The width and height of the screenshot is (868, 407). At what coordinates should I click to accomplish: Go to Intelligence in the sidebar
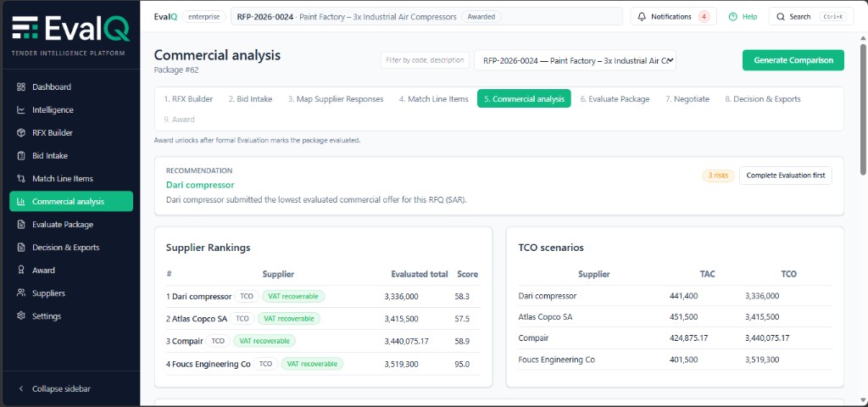coord(71,109)
